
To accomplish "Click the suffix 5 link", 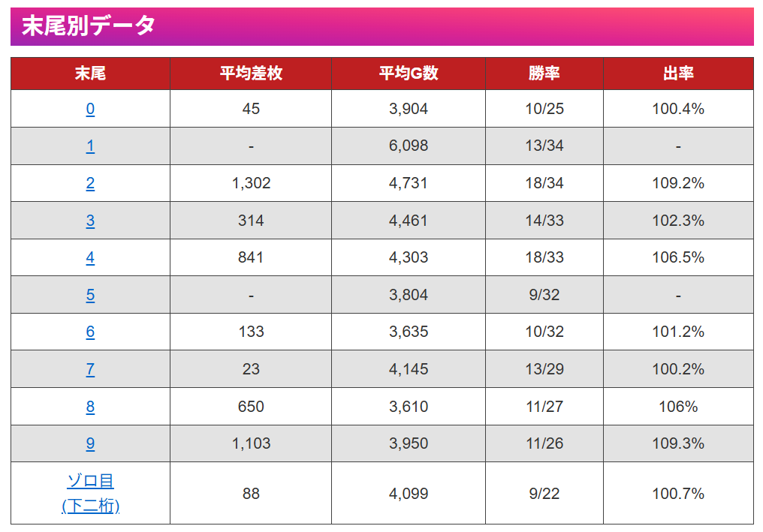I will coord(90,295).
